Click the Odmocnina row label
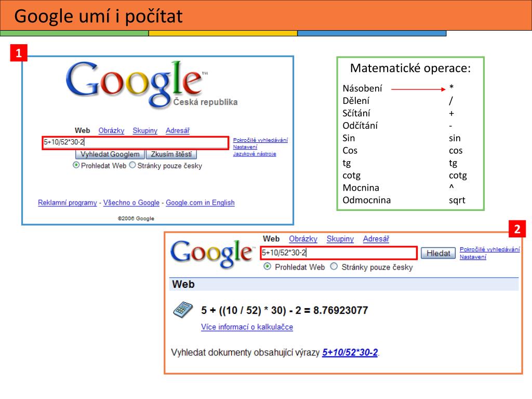The width and height of the screenshot is (532, 399). [x=366, y=200]
